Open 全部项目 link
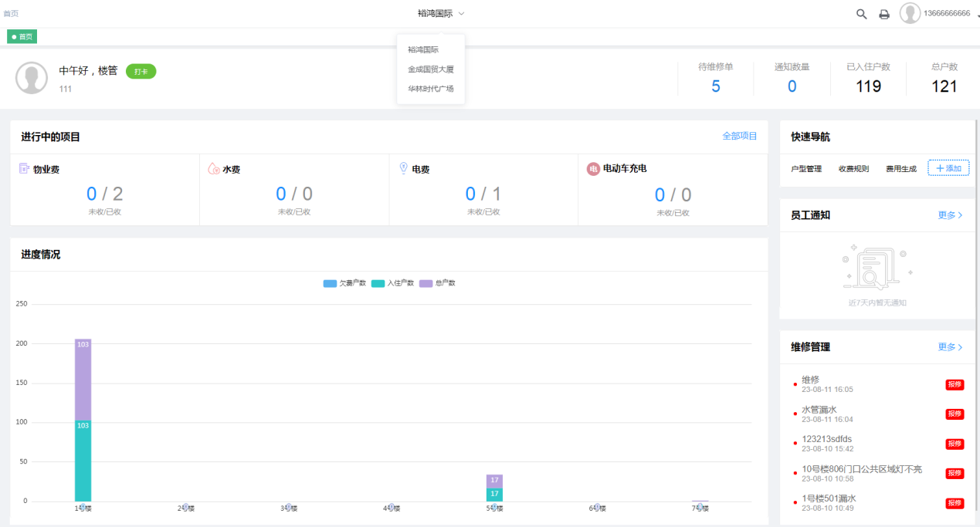 coord(739,136)
